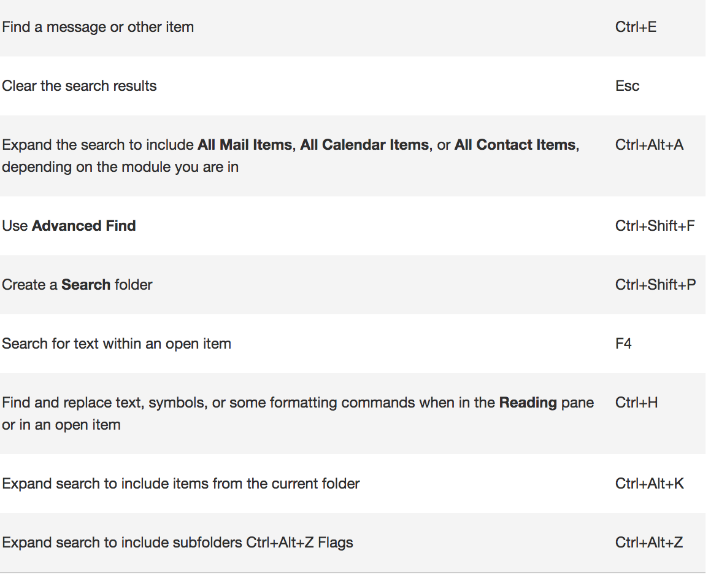Click the F4 shortcut text
This screenshot has height=588, width=719.
[x=623, y=344]
